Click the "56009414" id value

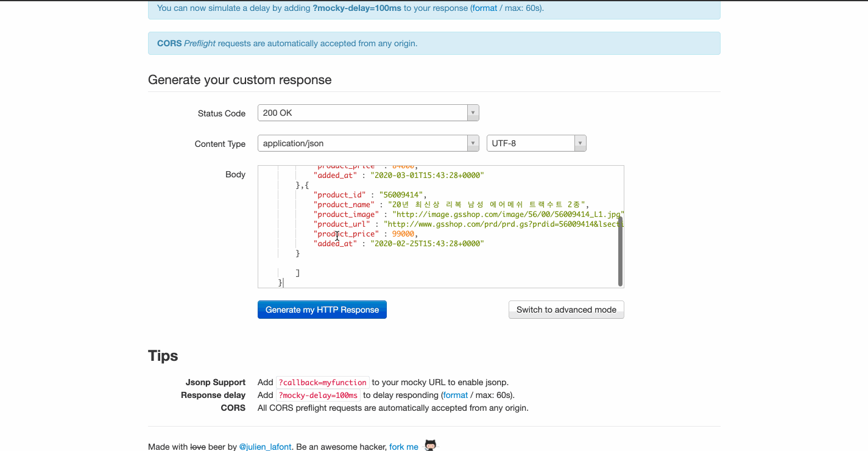[401, 195]
